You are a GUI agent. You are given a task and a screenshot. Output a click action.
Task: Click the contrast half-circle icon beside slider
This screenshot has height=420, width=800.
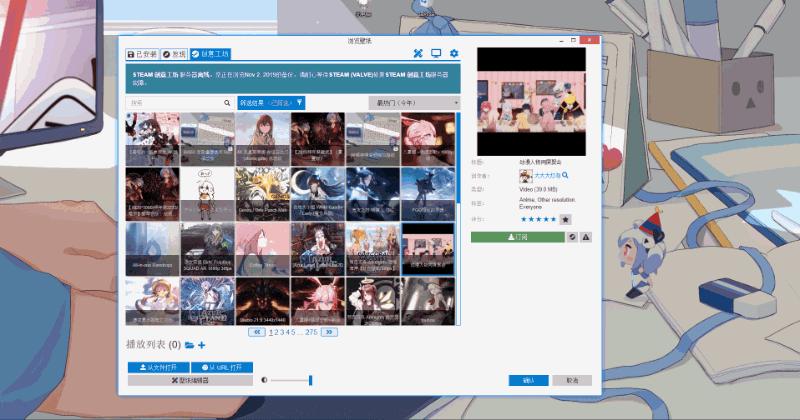click(x=264, y=380)
